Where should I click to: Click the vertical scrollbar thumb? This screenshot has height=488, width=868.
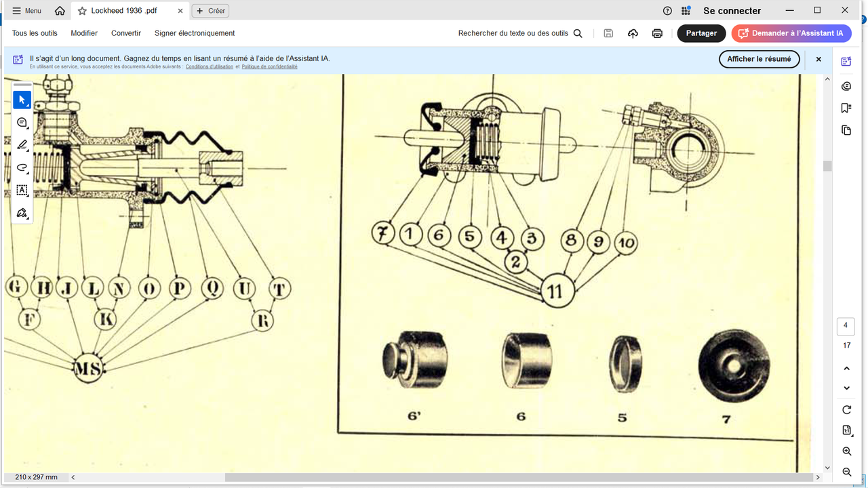(827, 166)
